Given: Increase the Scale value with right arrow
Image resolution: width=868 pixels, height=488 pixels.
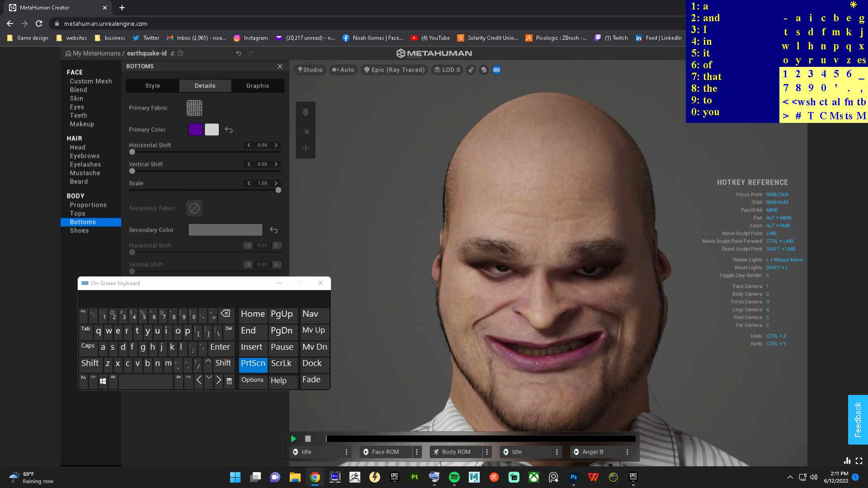Looking at the screenshot, I should [276, 183].
